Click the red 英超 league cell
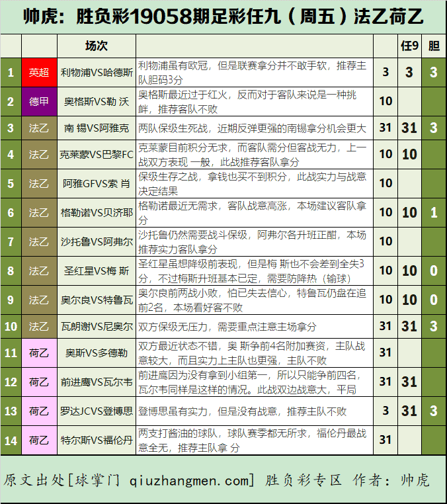The image size is (447, 504). click(39, 72)
